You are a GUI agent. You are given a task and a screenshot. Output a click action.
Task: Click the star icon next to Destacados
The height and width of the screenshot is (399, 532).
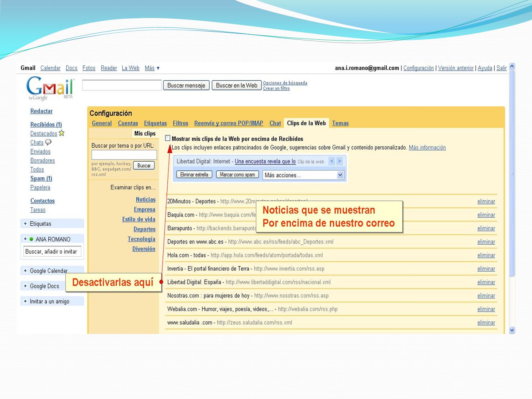point(61,133)
